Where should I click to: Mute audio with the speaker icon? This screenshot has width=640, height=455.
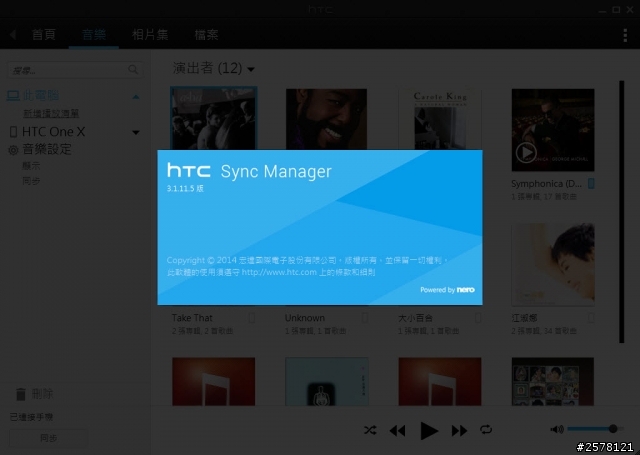click(557, 429)
